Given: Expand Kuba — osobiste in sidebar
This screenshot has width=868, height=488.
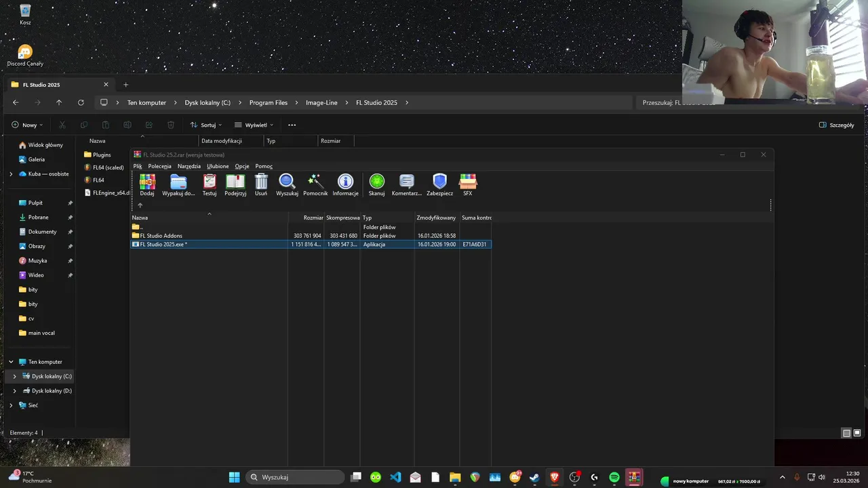Looking at the screenshot, I should pyautogui.click(x=11, y=174).
